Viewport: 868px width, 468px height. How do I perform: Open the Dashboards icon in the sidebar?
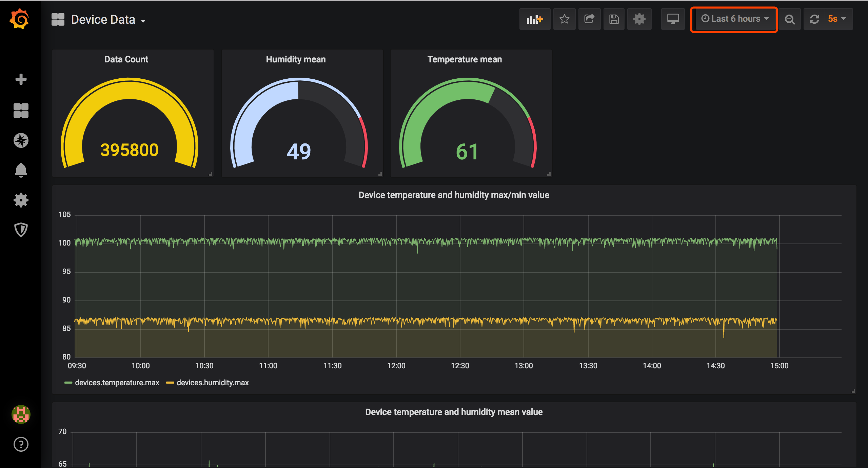click(21, 110)
